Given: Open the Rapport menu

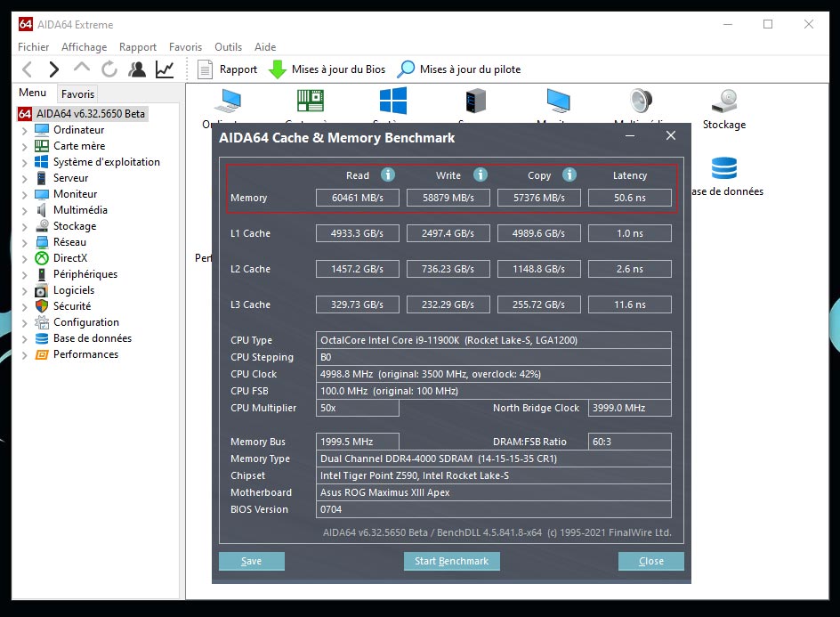Looking at the screenshot, I should pos(138,47).
